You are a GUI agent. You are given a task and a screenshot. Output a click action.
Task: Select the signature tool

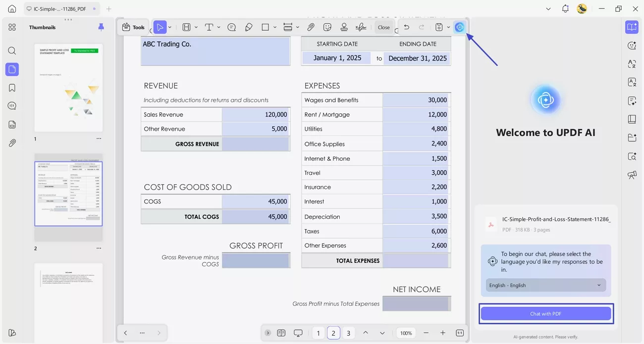(361, 27)
